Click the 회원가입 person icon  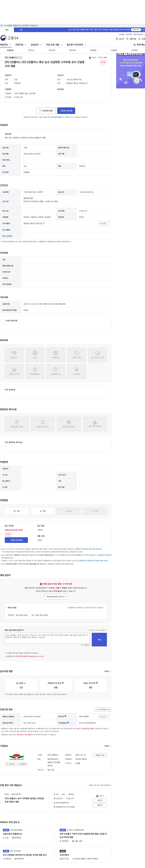(x=127, y=39)
